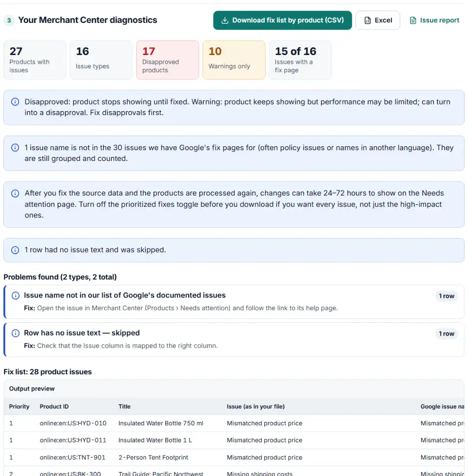Click the step 3 number badge
The width and height of the screenshot is (468, 476).
click(9, 20)
